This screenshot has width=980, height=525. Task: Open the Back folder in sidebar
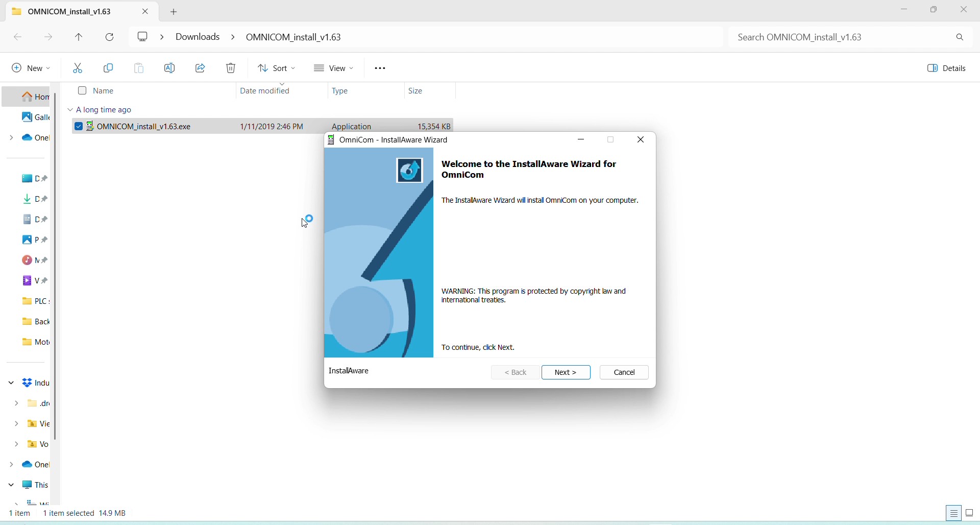coord(35,322)
